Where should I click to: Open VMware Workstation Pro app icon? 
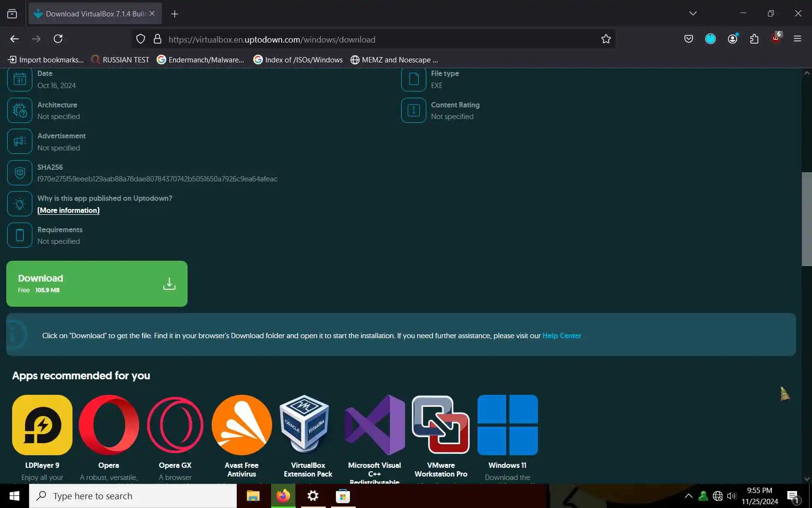(441, 425)
